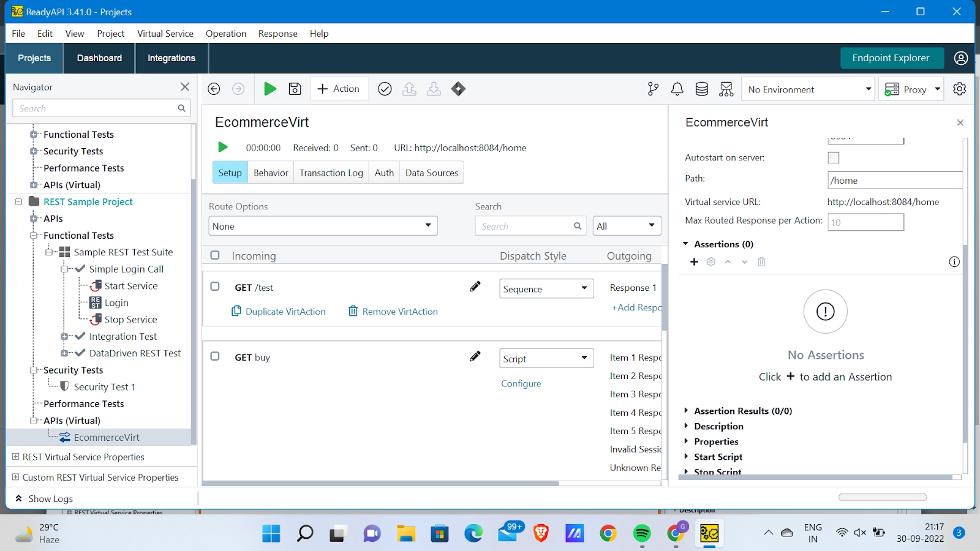Open ReadyAPI icon in Windows taskbar

click(709, 534)
